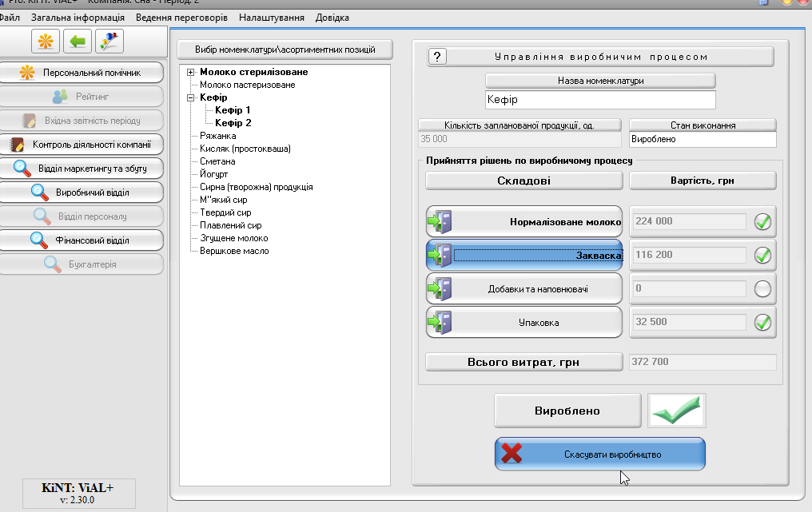The image size is (812, 512).
Task: Click the Нормалізоване молоко component button
Action: [524, 221]
